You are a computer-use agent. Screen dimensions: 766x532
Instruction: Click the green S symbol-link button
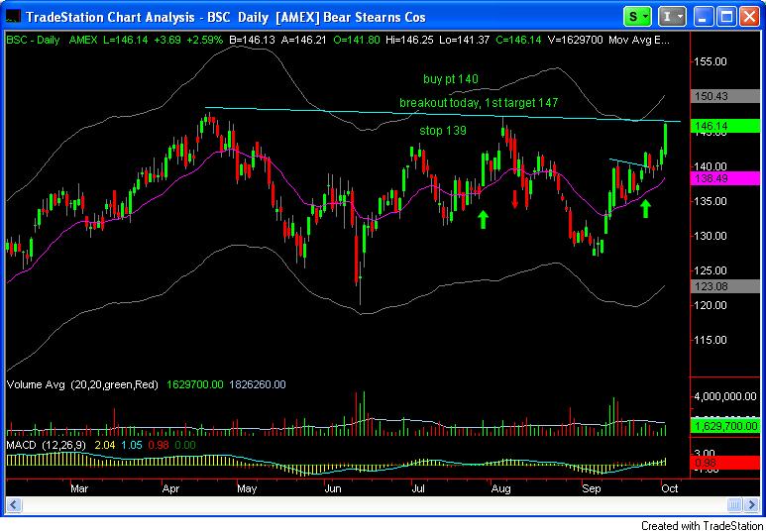pyautogui.click(x=637, y=17)
